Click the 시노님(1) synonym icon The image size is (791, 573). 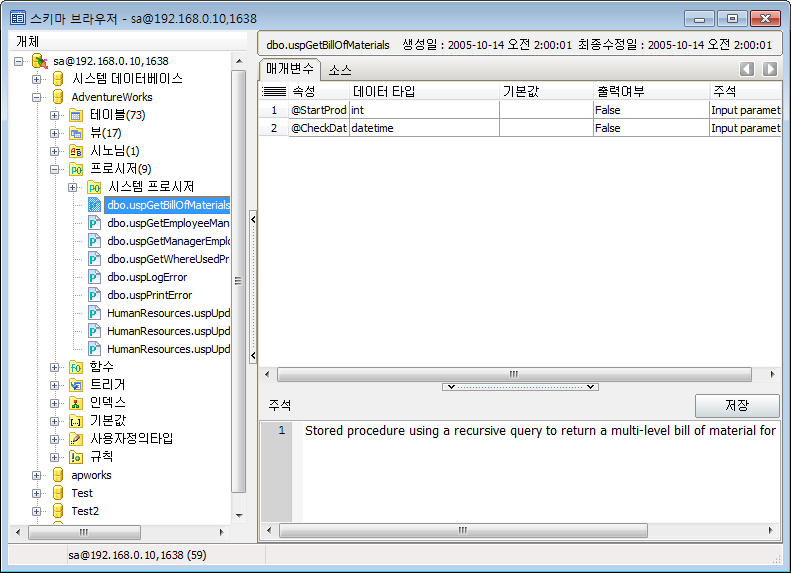click(76, 151)
